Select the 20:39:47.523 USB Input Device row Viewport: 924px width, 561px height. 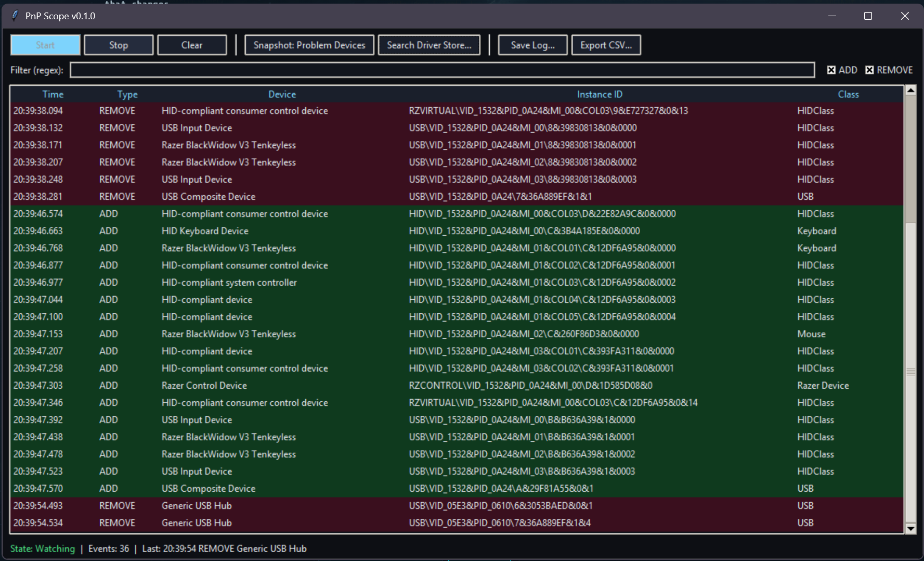click(x=457, y=471)
